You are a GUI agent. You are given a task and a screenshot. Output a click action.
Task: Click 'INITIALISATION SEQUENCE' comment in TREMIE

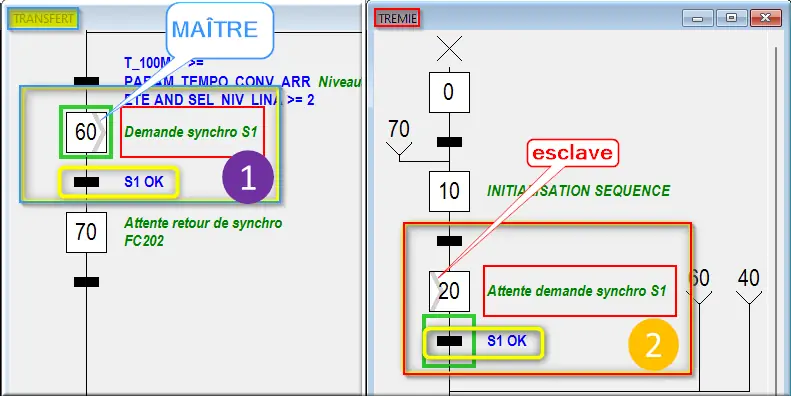(x=579, y=191)
